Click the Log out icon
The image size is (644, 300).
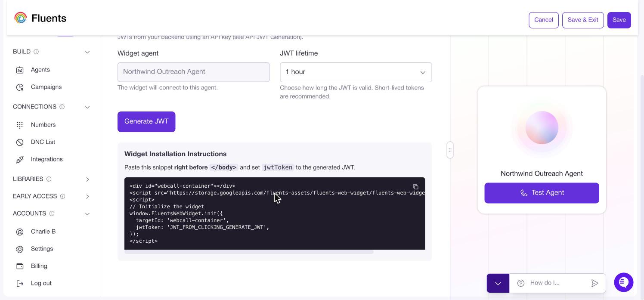20,283
